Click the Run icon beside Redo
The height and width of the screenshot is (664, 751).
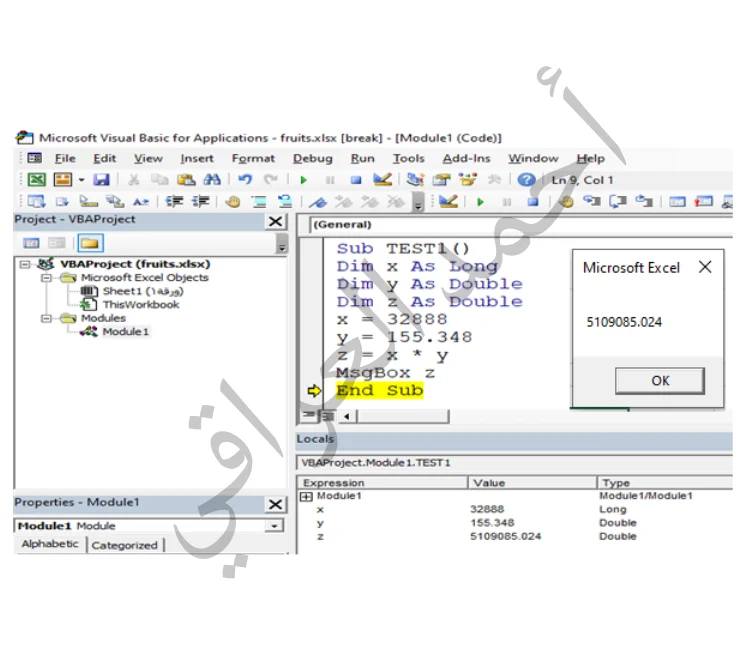[303, 180]
